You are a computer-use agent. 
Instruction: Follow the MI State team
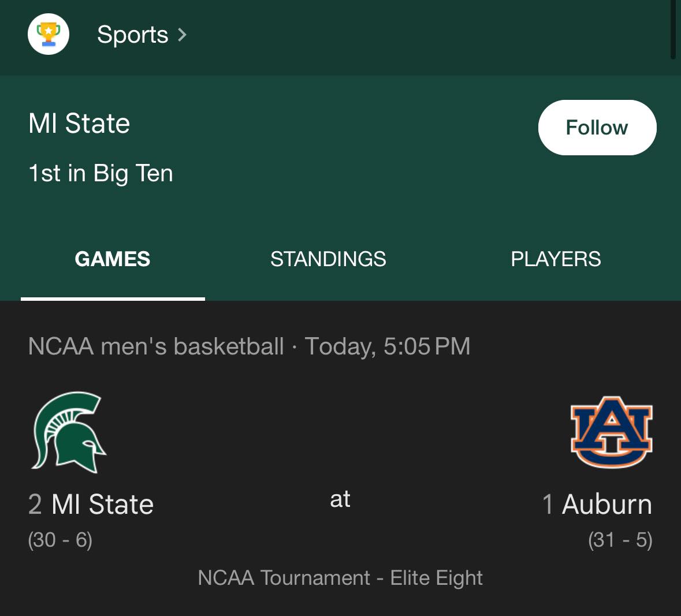coord(597,128)
